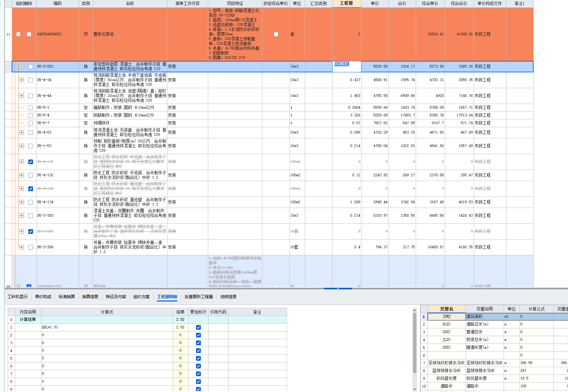568x392 pixels.
Task: Expand the struck-through D5-4-132 row
Action: coord(22,162)
